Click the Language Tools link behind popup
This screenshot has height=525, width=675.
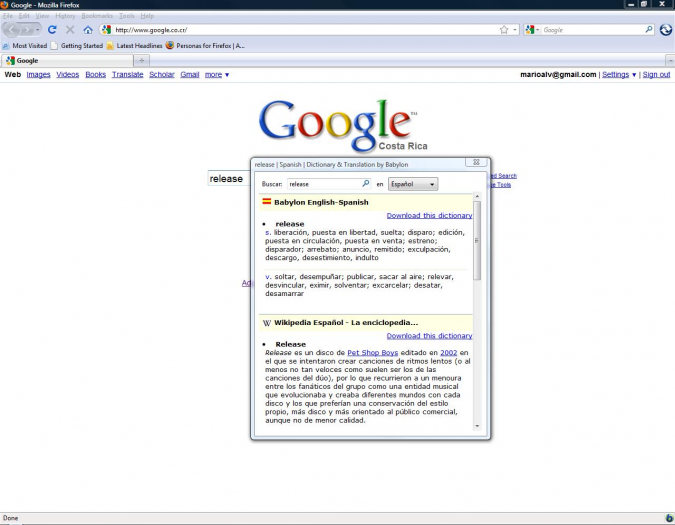point(501,185)
